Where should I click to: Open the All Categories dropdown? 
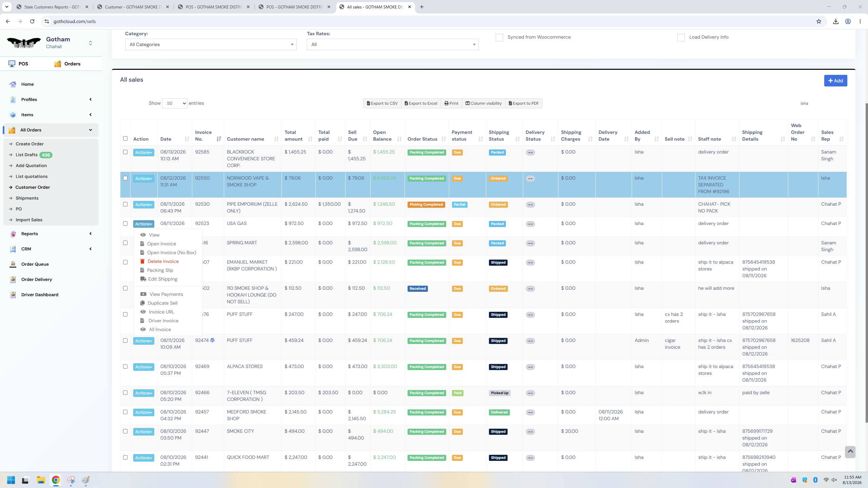211,44
